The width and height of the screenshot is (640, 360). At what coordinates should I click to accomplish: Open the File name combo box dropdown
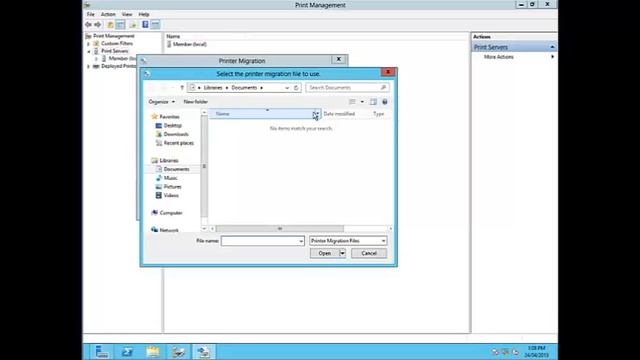[x=301, y=241]
